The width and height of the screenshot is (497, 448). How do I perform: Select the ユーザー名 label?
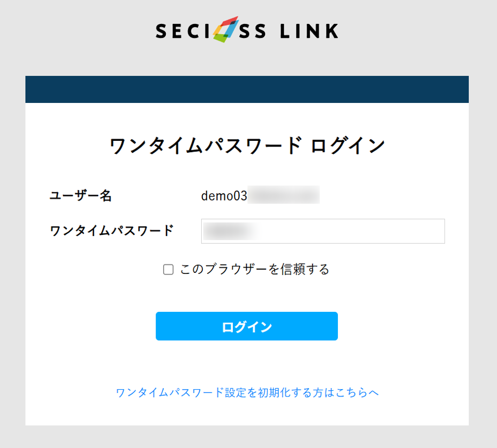tap(81, 195)
